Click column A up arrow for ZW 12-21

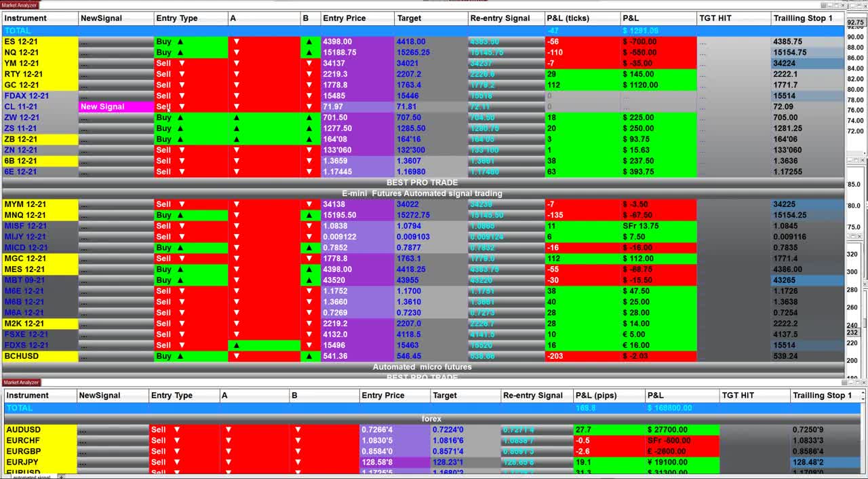click(237, 117)
